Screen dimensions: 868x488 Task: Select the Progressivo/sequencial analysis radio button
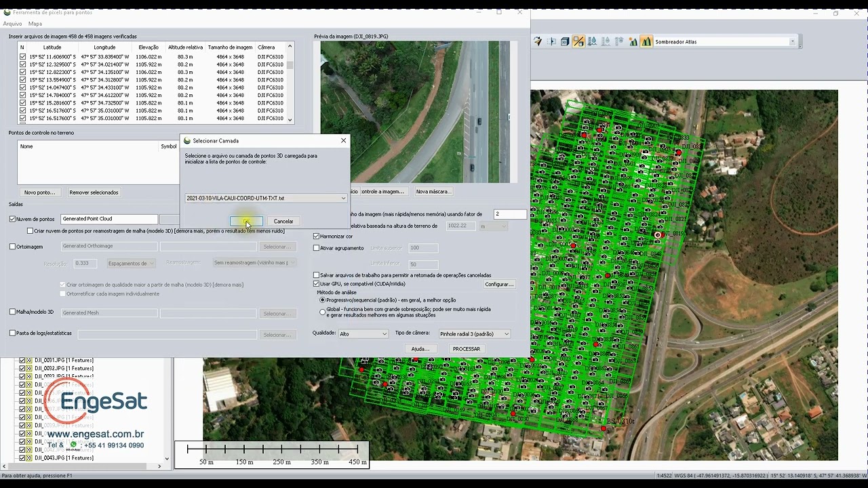tap(322, 300)
